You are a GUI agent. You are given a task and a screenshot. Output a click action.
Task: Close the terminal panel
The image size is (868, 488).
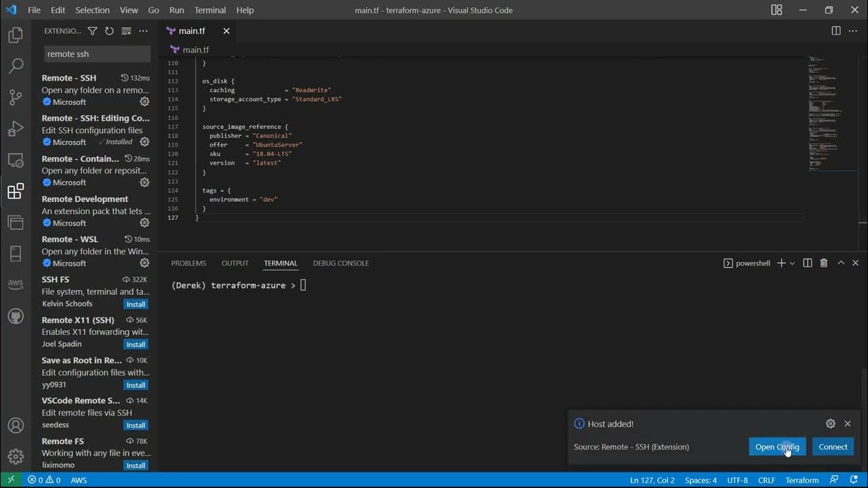(856, 263)
